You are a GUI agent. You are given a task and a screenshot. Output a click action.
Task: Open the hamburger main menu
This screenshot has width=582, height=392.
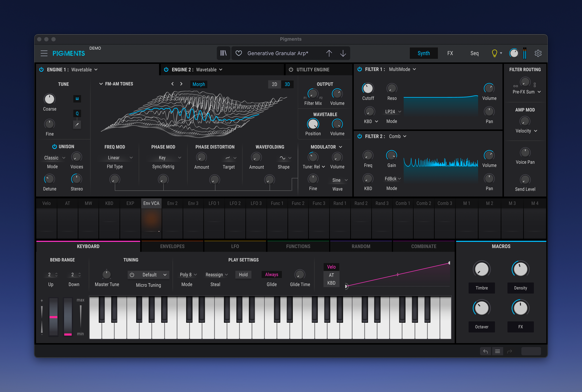coord(44,53)
